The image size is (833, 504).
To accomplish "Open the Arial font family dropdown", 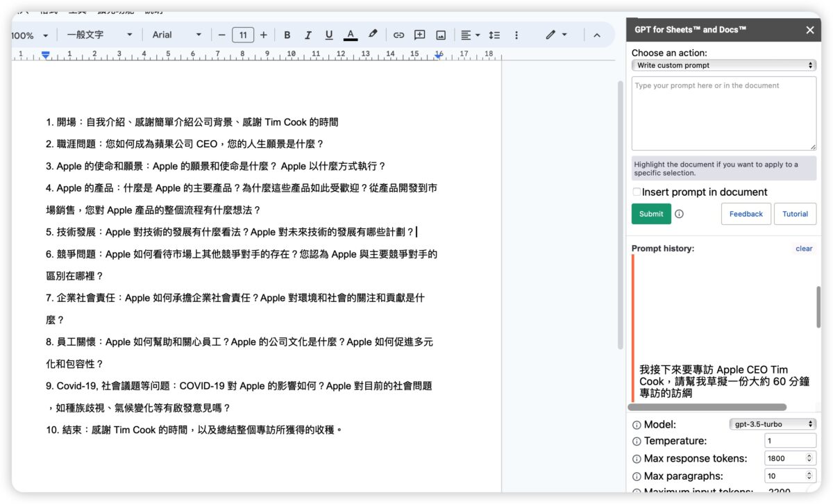I will tap(176, 35).
